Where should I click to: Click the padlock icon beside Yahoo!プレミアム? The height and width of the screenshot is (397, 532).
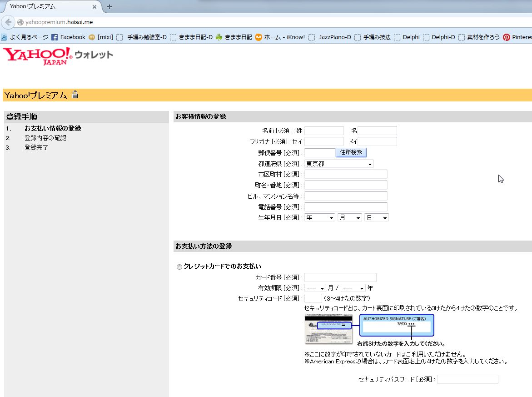(x=75, y=95)
